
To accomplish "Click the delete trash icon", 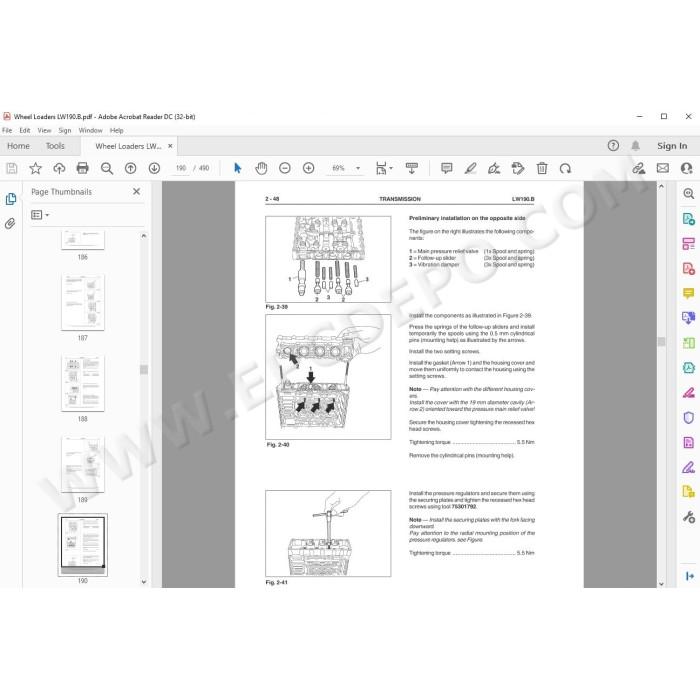I will 542,168.
